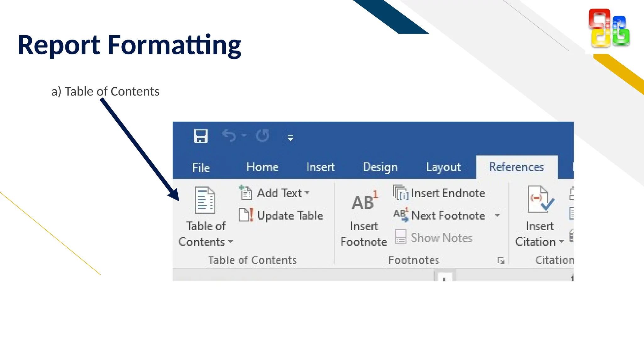Image resolution: width=644 pixels, height=362 pixels.
Task: Switch to the Layout tab
Action: [443, 167]
